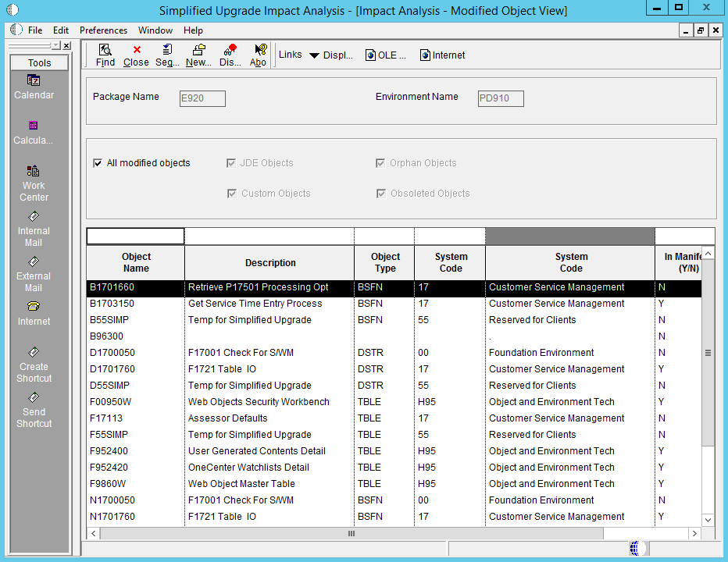Image resolution: width=728 pixels, height=562 pixels.
Task: Click the Find toolbar icon
Action: (x=105, y=55)
